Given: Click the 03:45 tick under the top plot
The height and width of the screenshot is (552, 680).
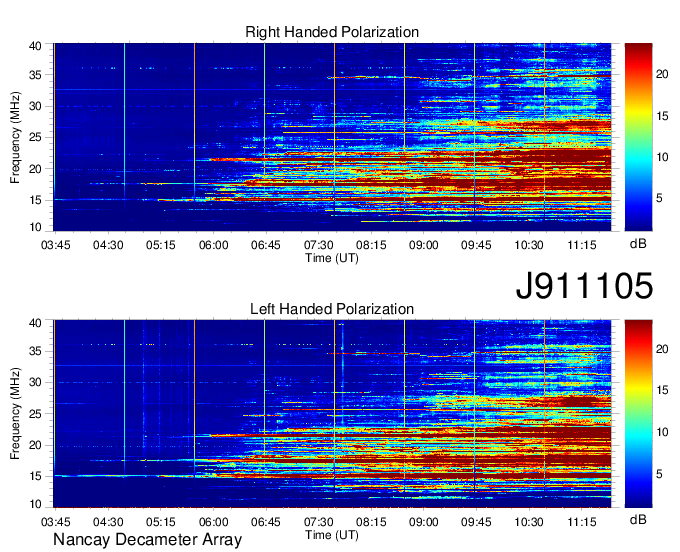Looking at the screenshot, I should point(56,245).
